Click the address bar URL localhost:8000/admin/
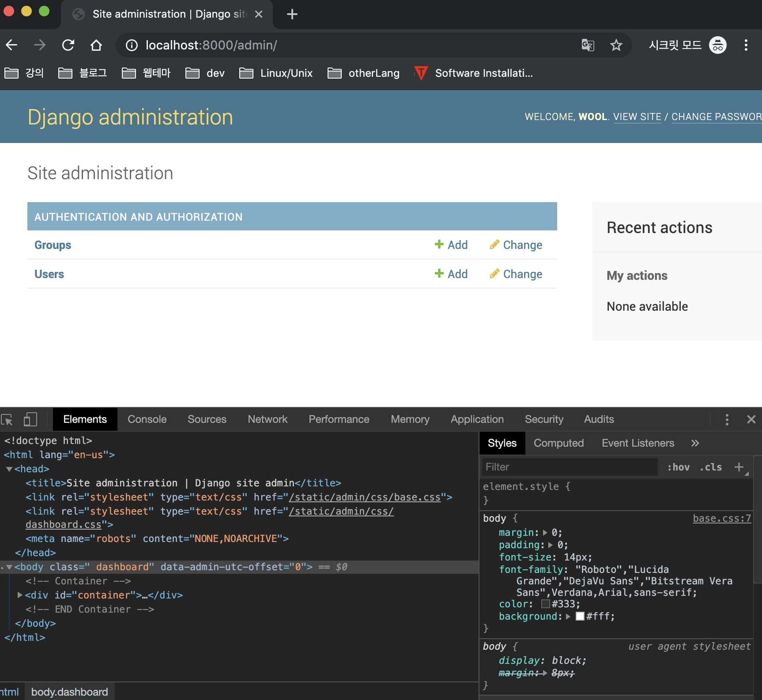The image size is (762, 700). 211,45
